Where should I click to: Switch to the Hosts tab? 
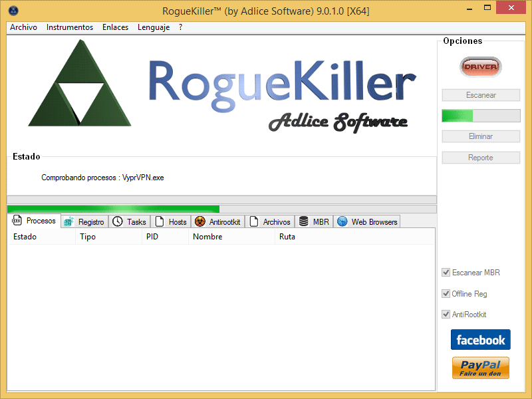[x=171, y=222]
